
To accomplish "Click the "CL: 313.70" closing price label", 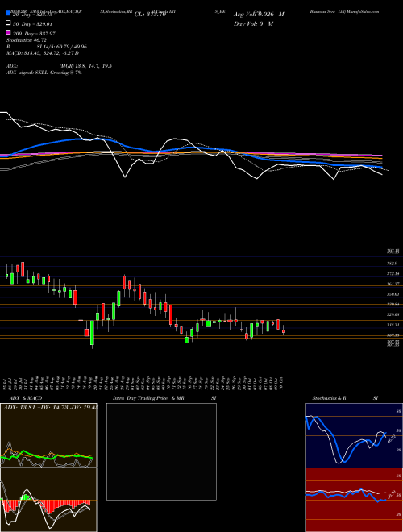I will click(150, 15).
